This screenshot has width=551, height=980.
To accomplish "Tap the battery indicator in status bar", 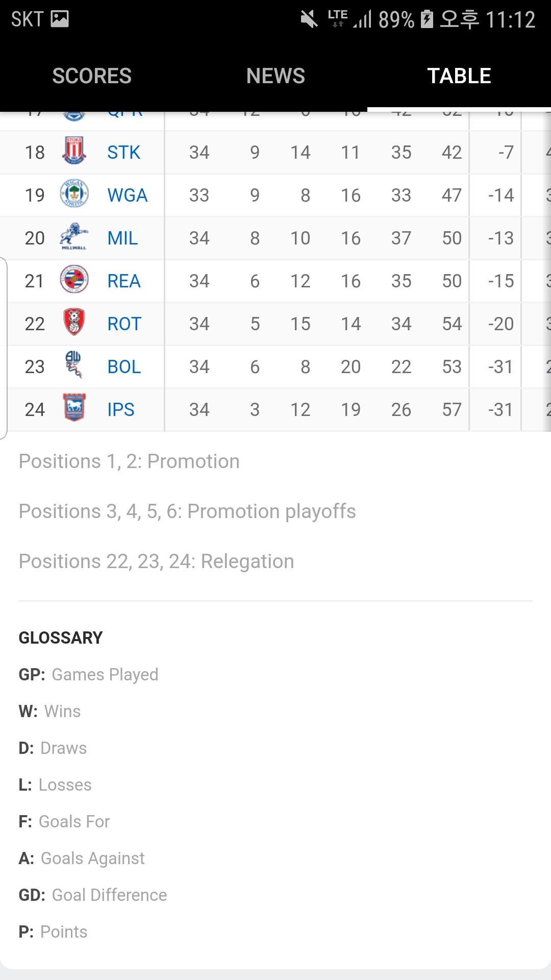I will click(x=427, y=19).
